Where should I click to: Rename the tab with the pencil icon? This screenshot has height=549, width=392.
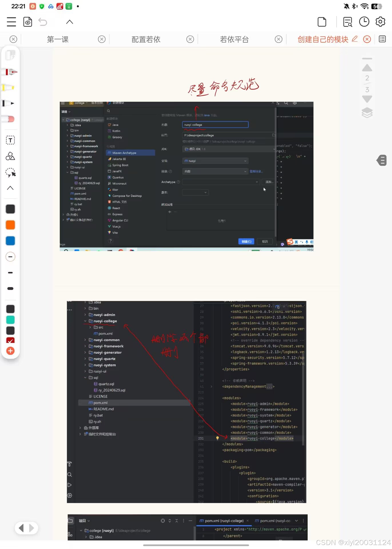click(x=355, y=39)
